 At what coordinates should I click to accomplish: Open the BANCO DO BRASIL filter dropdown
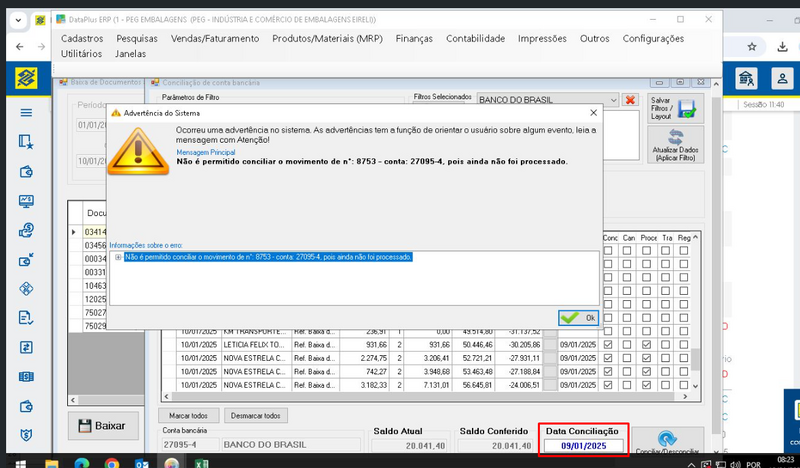[613, 100]
